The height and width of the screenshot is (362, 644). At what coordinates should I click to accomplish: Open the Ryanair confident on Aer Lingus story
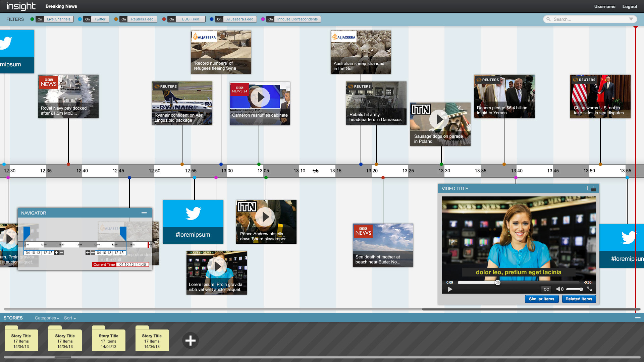pos(182,103)
